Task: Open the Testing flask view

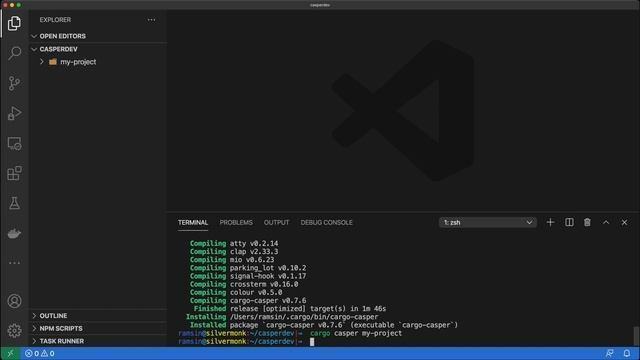Action: point(14,203)
